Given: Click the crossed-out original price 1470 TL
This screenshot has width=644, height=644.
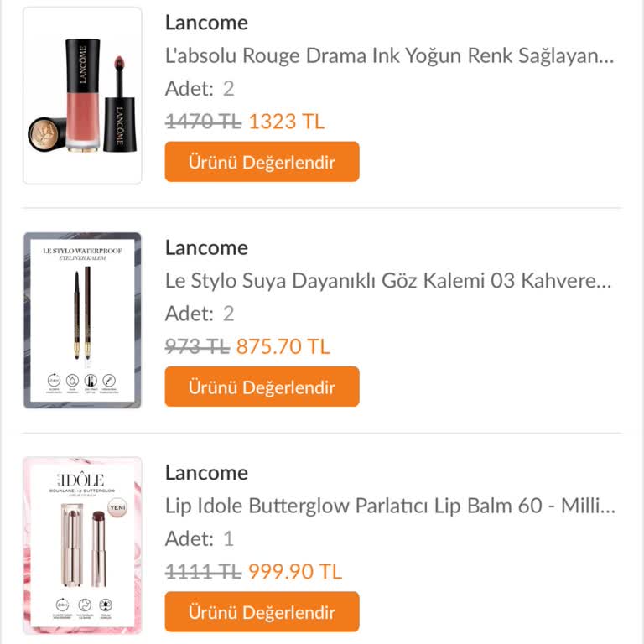Looking at the screenshot, I should point(203,122).
